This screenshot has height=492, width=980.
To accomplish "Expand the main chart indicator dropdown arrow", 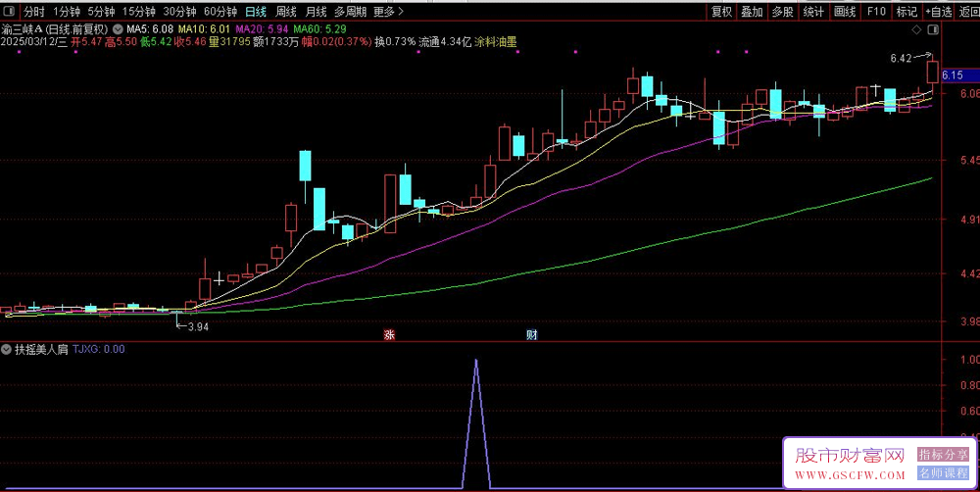I will pos(118,28).
